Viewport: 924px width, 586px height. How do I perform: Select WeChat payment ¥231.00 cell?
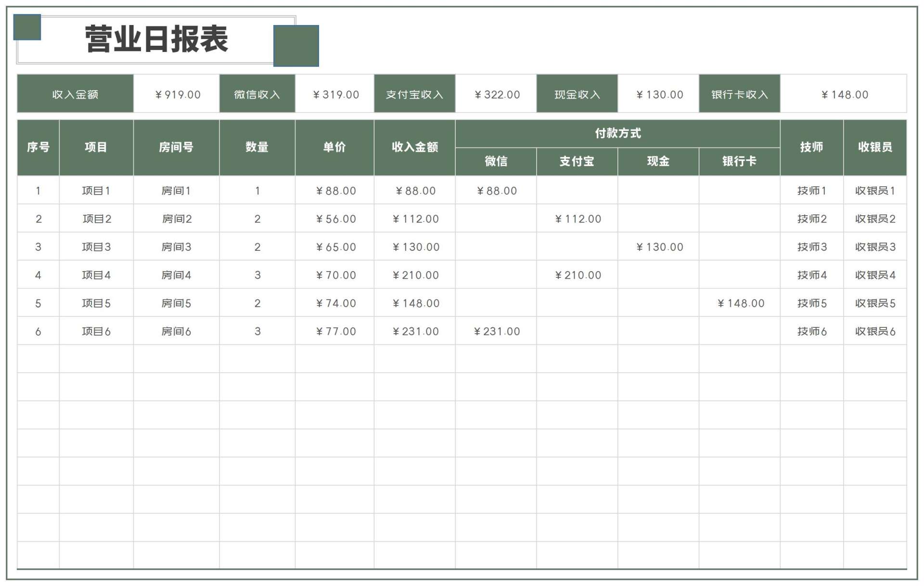pos(496,331)
